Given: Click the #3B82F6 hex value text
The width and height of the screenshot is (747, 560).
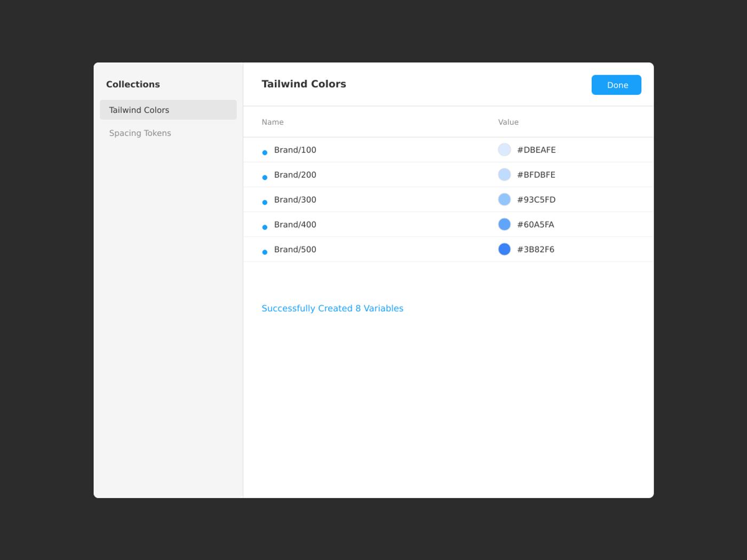Looking at the screenshot, I should pyautogui.click(x=536, y=250).
